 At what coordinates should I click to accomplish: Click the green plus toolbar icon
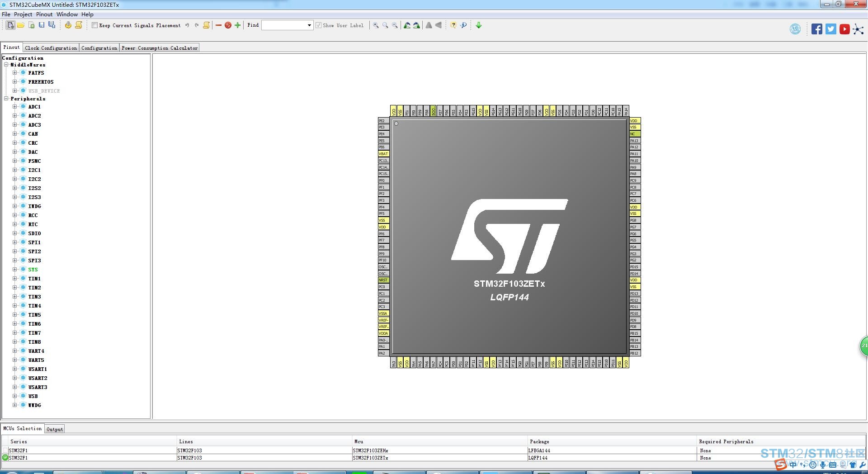[238, 25]
